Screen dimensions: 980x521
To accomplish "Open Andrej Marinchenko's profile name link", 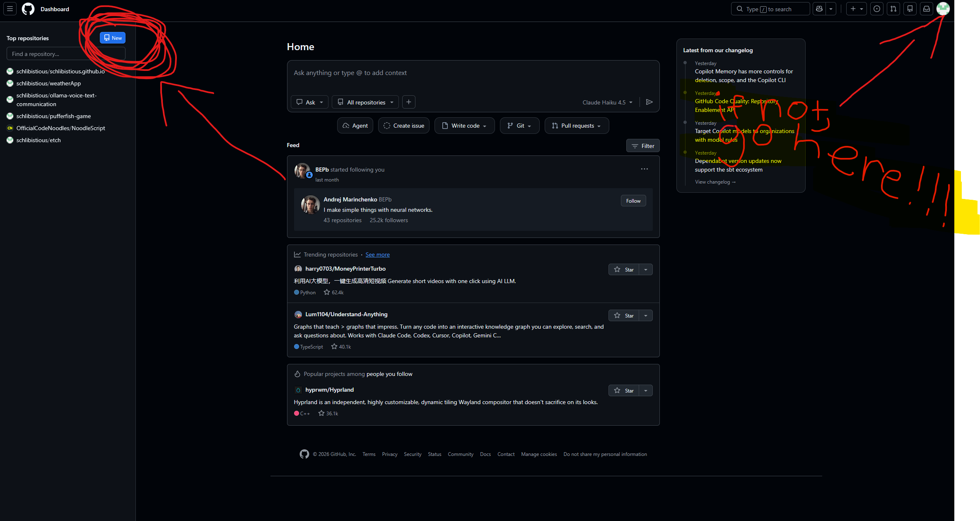I will point(350,199).
